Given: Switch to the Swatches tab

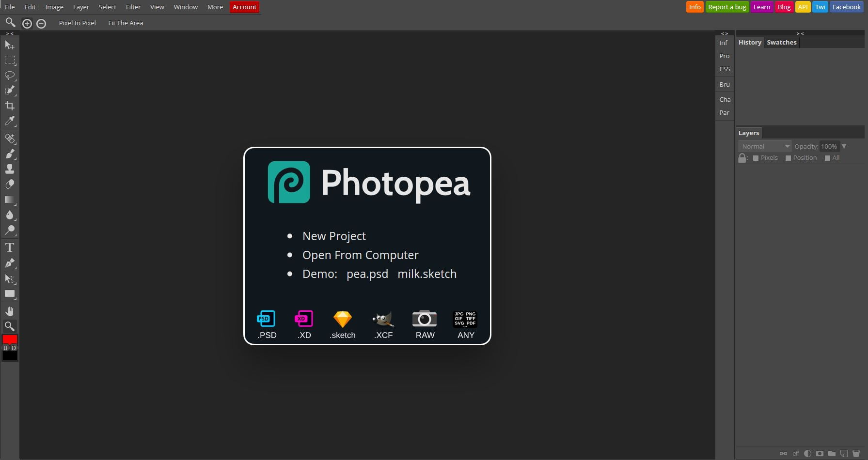Looking at the screenshot, I should pyautogui.click(x=781, y=42).
